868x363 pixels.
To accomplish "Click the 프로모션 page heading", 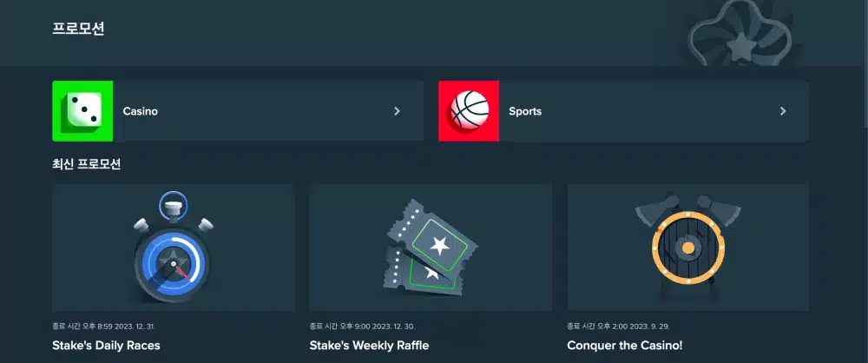I will pos(78,29).
